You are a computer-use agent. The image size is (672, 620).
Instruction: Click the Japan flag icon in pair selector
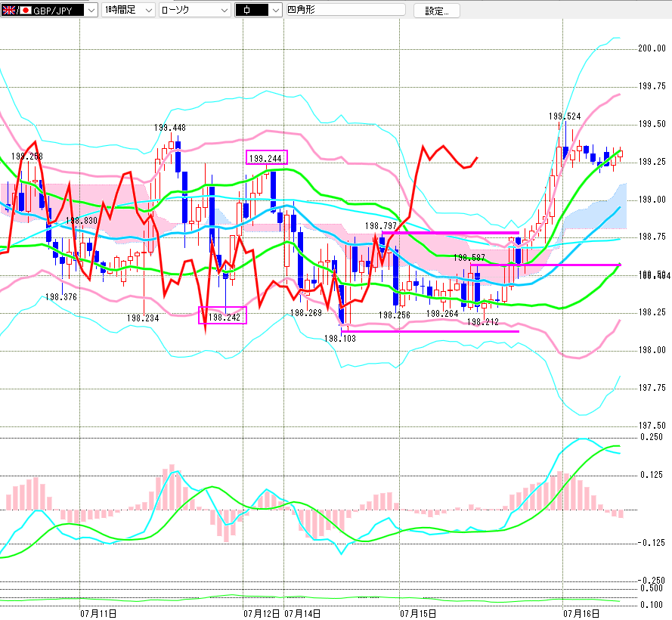coord(26,11)
